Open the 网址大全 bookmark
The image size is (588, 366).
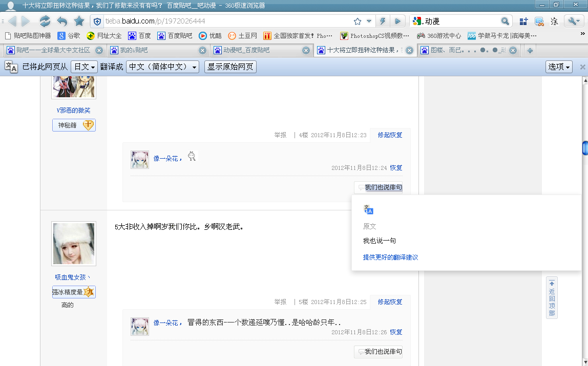104,36
